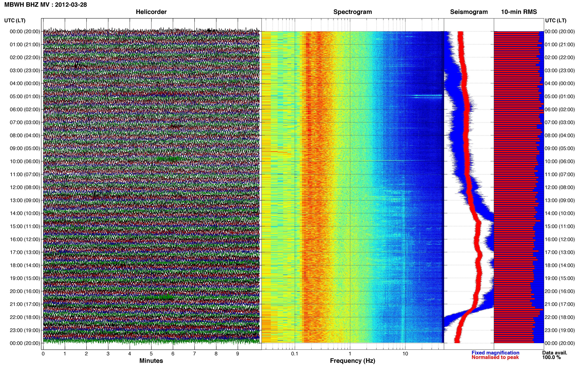Click the Helicorder-side '03:00 (23:00)' time label
The width and height of the screenshot is (588, 368).
(x=25, y=71)
